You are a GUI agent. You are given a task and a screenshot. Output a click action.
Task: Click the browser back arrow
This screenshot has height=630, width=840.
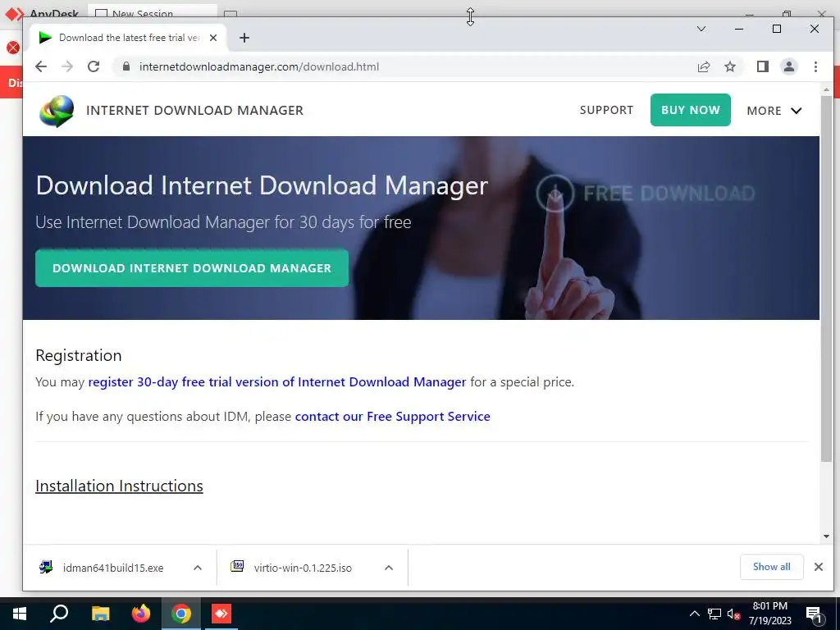tap(41, 66)
